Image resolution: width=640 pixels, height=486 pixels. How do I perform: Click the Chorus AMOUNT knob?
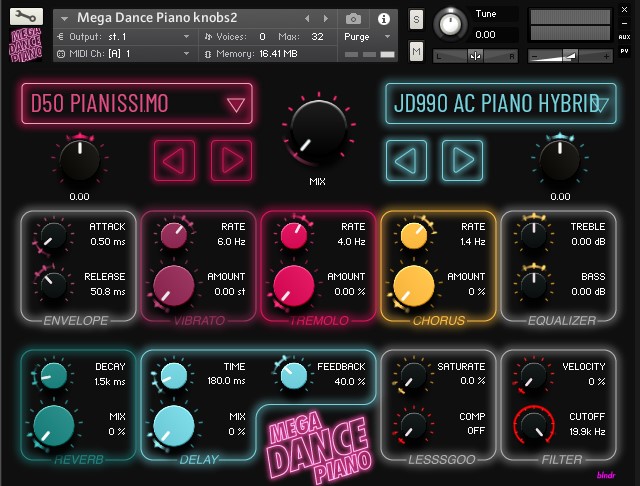point(414,286)
